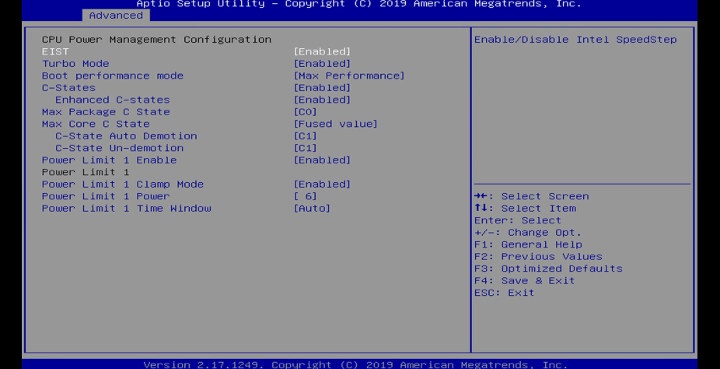This screenshot has height=369, width=720.
Task: Click the F3: Optimized Defaults hint
Action: pyautogui.click(x=548, y=268)
